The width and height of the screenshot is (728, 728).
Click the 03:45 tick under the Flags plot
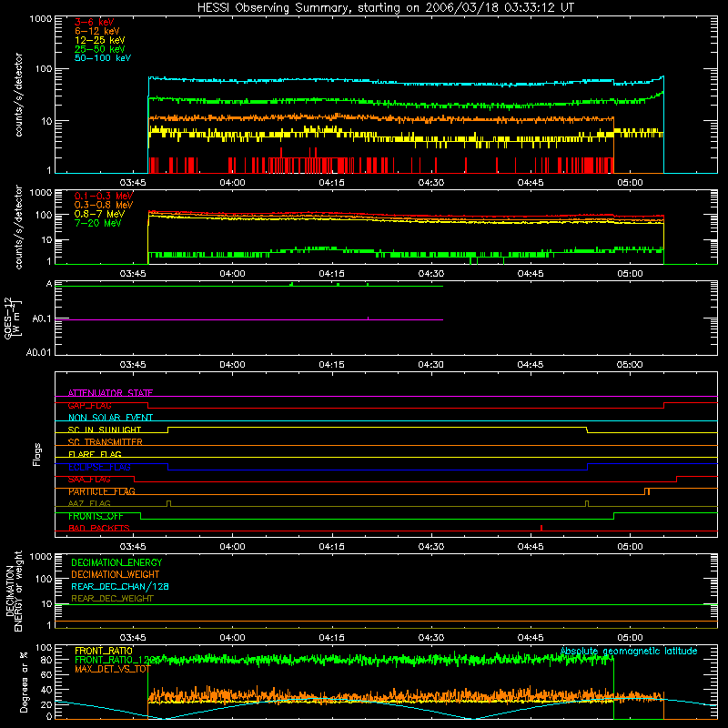pos(133,547)
